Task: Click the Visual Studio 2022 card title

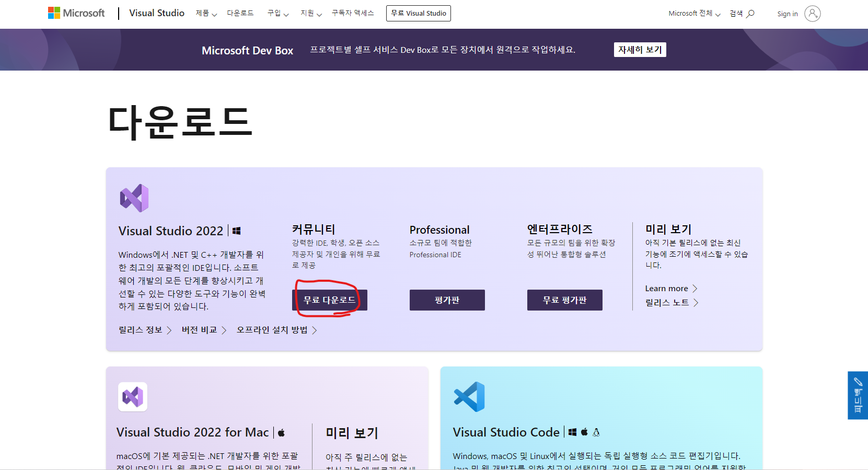Action: click(171, 231)
